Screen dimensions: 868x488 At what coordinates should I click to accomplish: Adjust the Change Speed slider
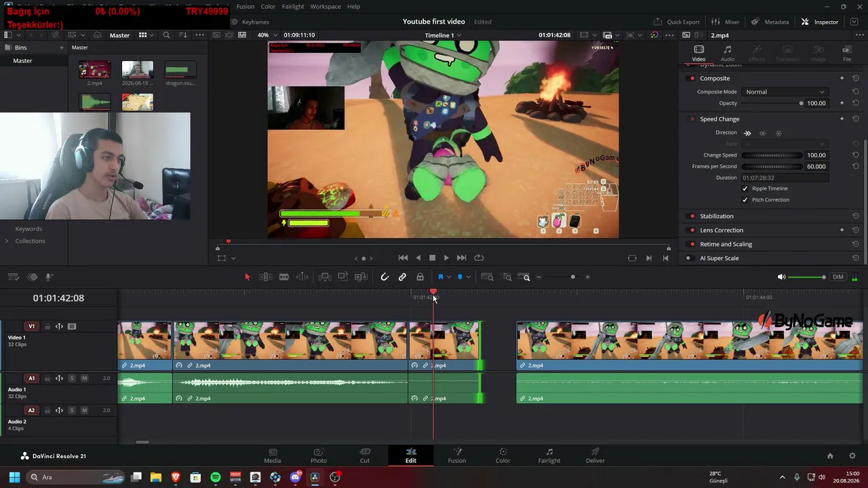point(772,155)
